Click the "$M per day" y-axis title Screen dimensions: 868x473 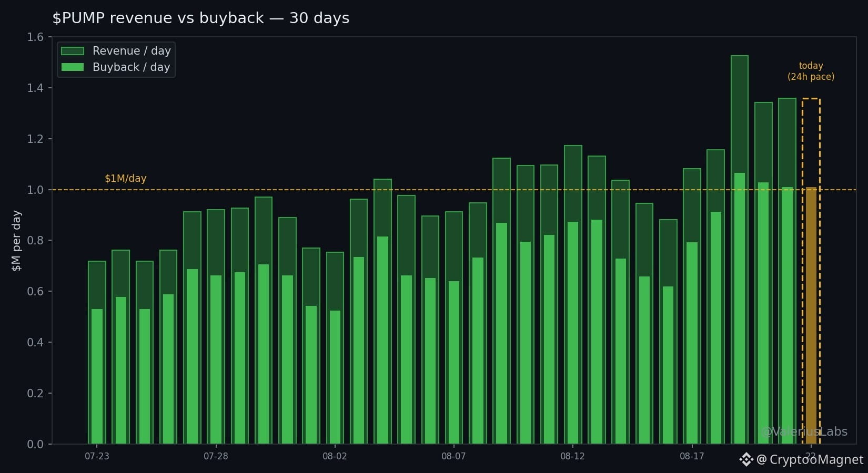coord(16,241)
